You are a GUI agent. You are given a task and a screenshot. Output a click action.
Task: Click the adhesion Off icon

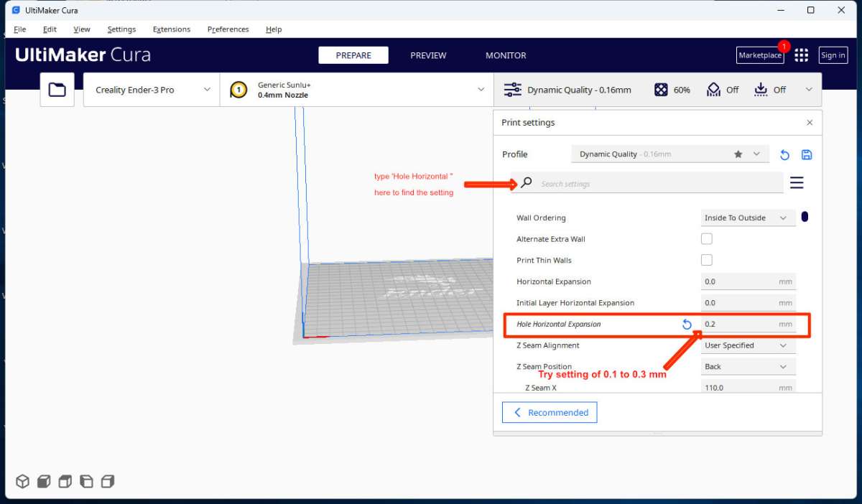761,90
